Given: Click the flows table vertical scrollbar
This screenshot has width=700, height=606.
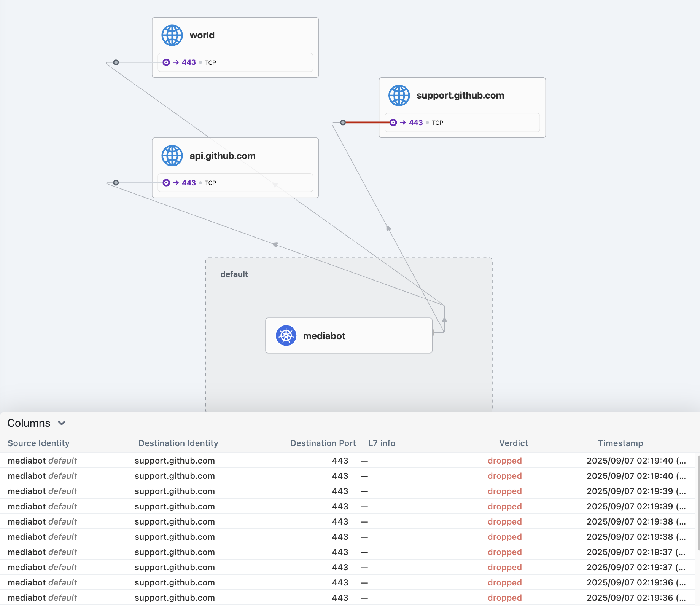Looking at the screenshot, I should (698, 503).
